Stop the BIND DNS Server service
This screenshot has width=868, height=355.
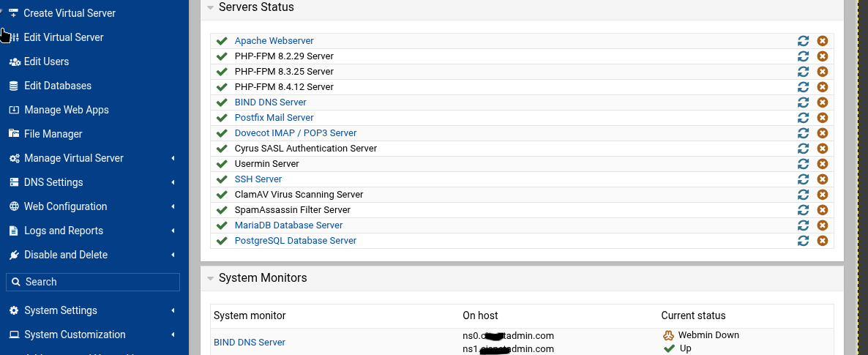[822, 102]
